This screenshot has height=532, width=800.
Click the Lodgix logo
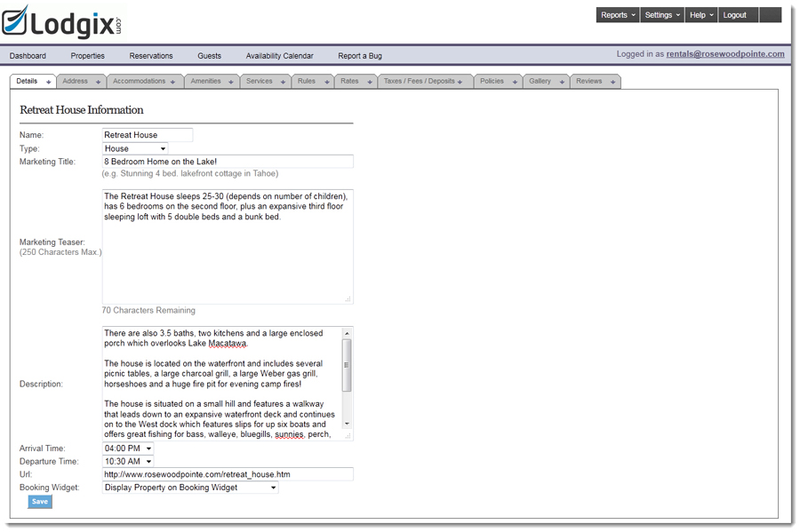click(x=61, y=22)
